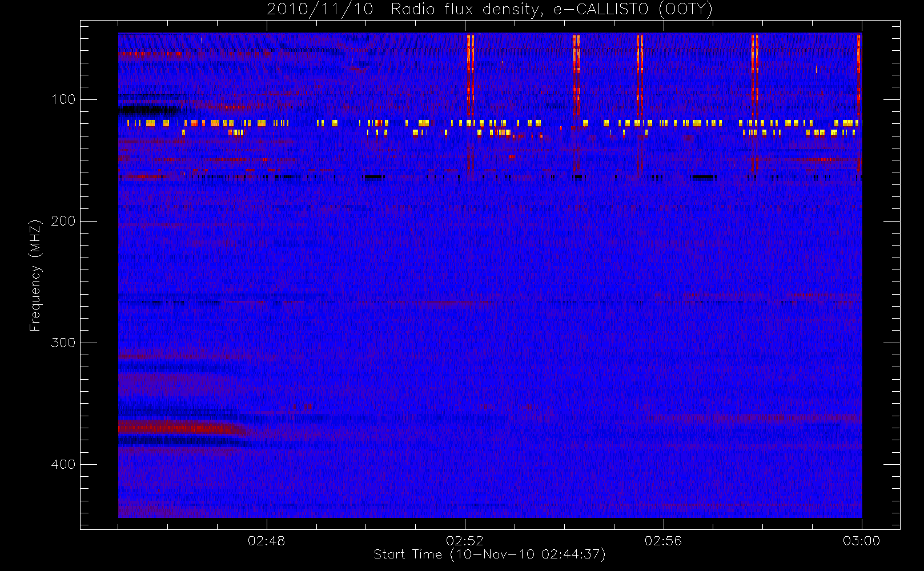Image resolution: width=924 pixels, height=571 pixels.
Task: Click the '02:56' time tick label
Action: 663,541
